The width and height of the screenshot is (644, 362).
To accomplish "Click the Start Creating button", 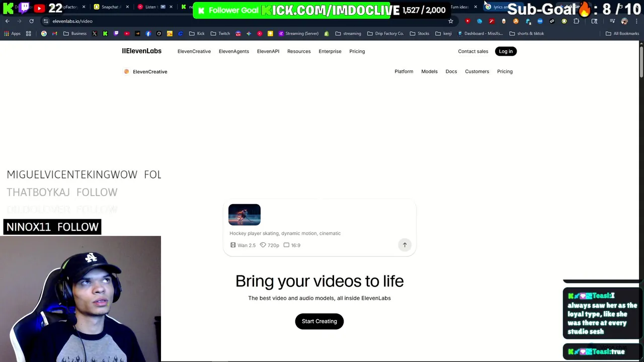I will pos(319,321).
